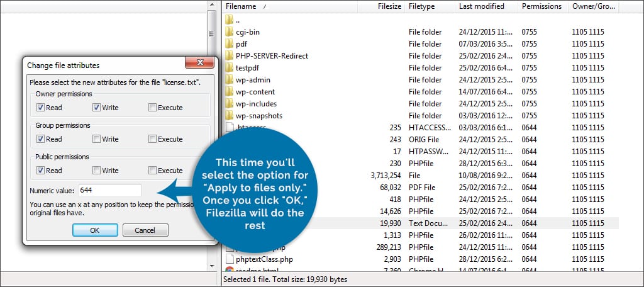Viewport: 644px width, 287px height.
Task: Click the Numeric value input field
Action: (109, 190)
